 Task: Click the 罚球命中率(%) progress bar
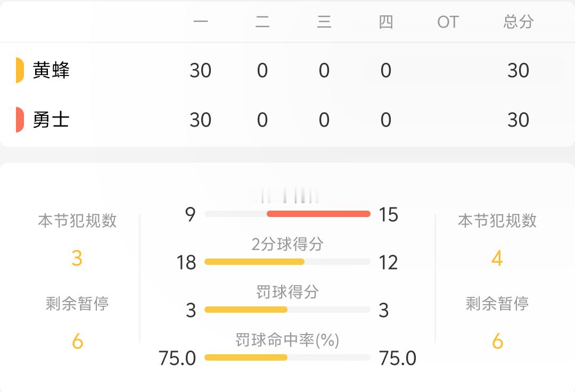click(x=287, y=357)
